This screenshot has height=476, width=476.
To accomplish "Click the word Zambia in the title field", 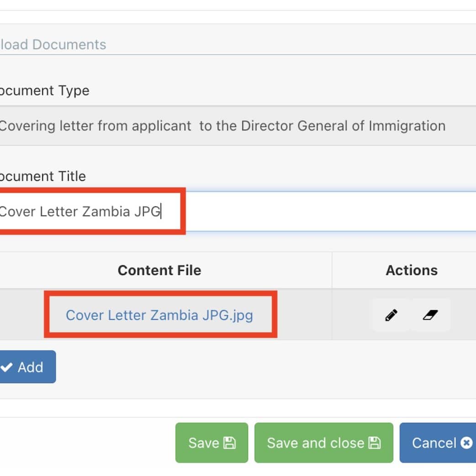I will pyautogui.click(x=106, y=212).
